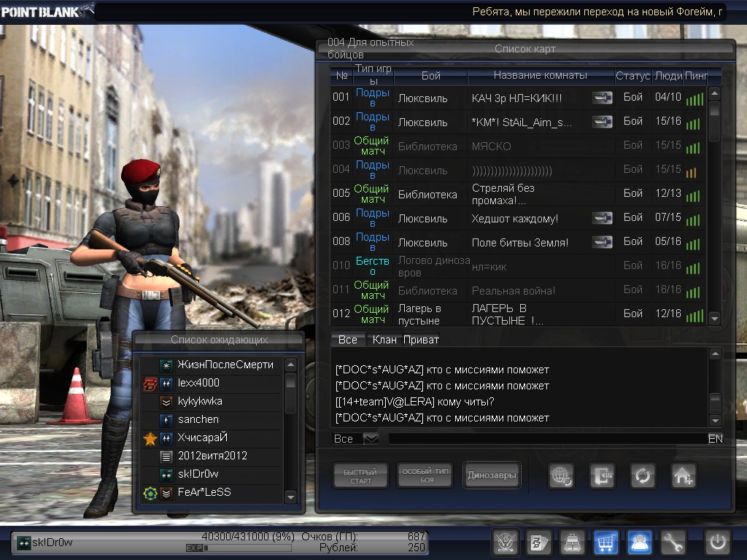Click the rank icon next to 2012витя2012
The width and height of the screenshot is (747, 560).
(166, 456)
